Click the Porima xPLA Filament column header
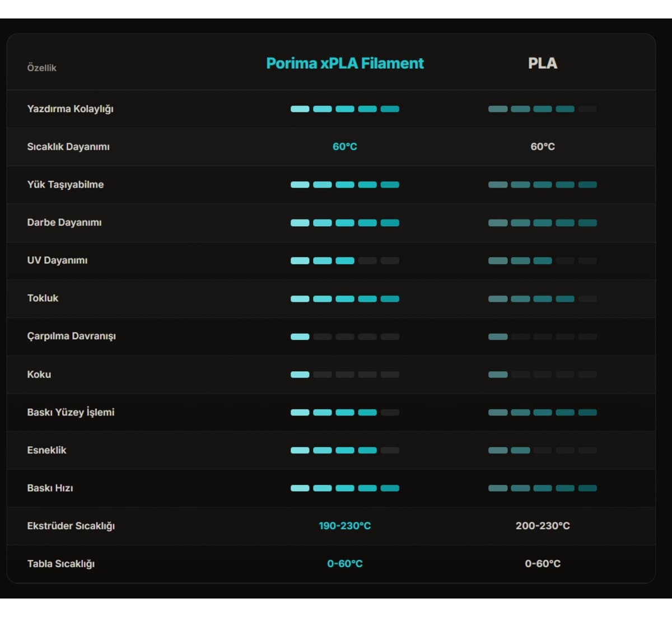Image resolution: width=672 pixels, height=617 pixels. (345, 63)
